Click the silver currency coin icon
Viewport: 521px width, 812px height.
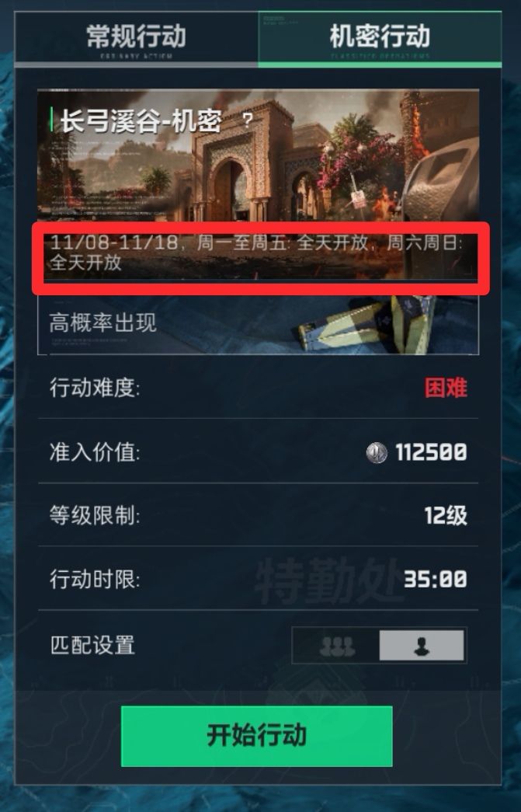coord(377,452)
